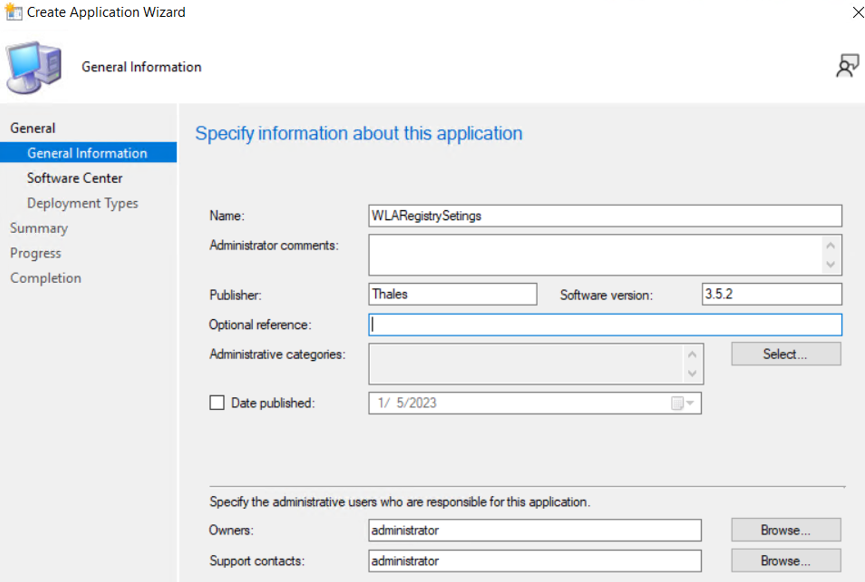This screenshot has height=582, width=865.
Task: Click Administrator comments scroll down arrow
Action: [x=831, y=265]
